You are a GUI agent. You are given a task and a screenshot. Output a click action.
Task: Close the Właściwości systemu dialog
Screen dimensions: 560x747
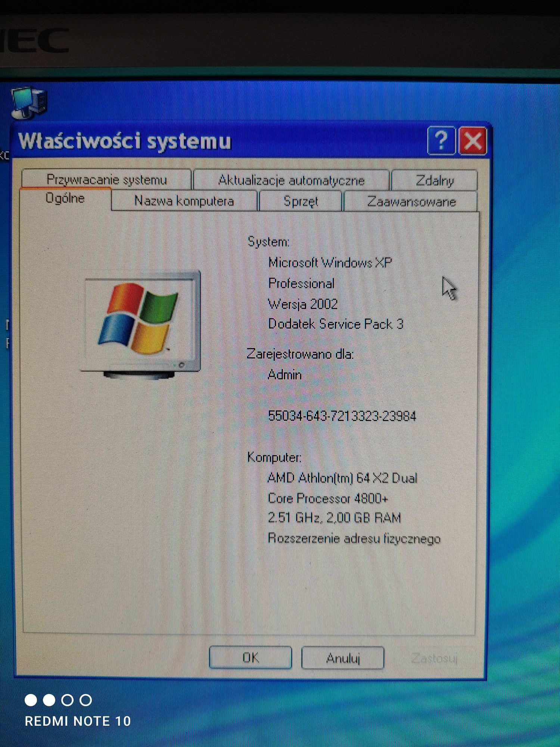(x=473, y=141)
